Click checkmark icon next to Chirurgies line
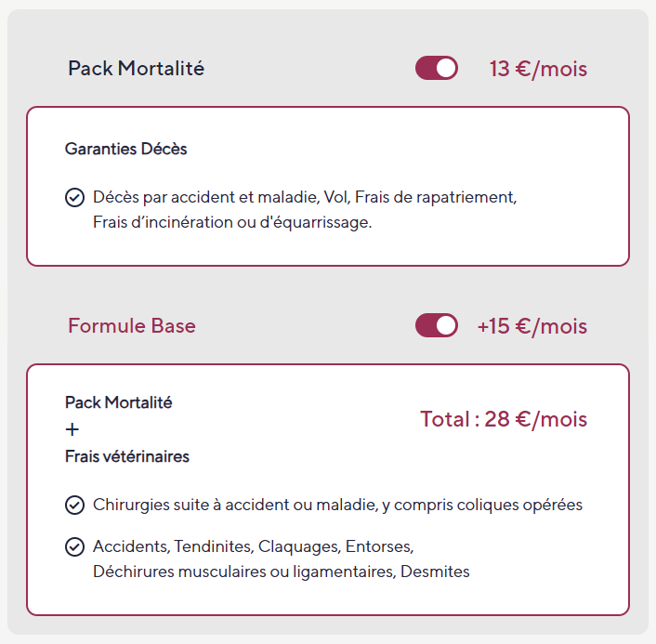Image resolution: width=656 pixels, height=644 pixels. pos(74,505)
